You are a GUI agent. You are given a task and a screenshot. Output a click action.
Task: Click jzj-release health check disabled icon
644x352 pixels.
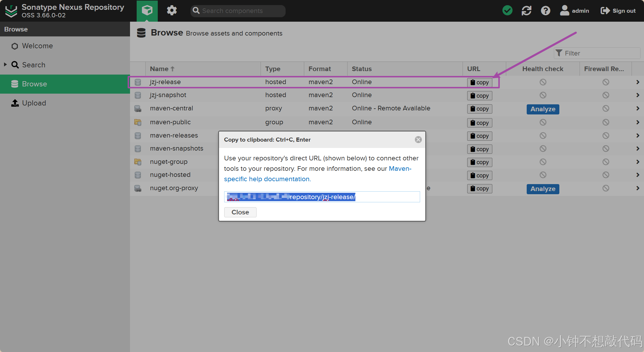click(543, 82)
